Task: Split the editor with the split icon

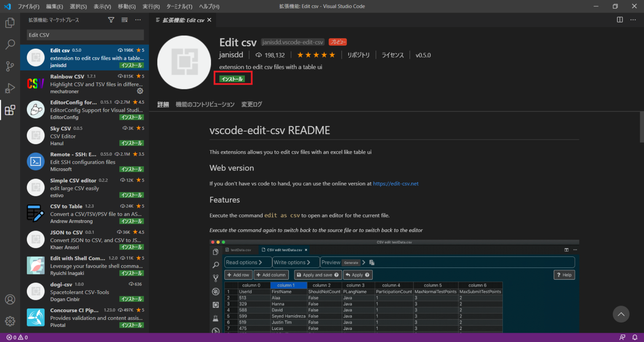Action: coord(619,20)
